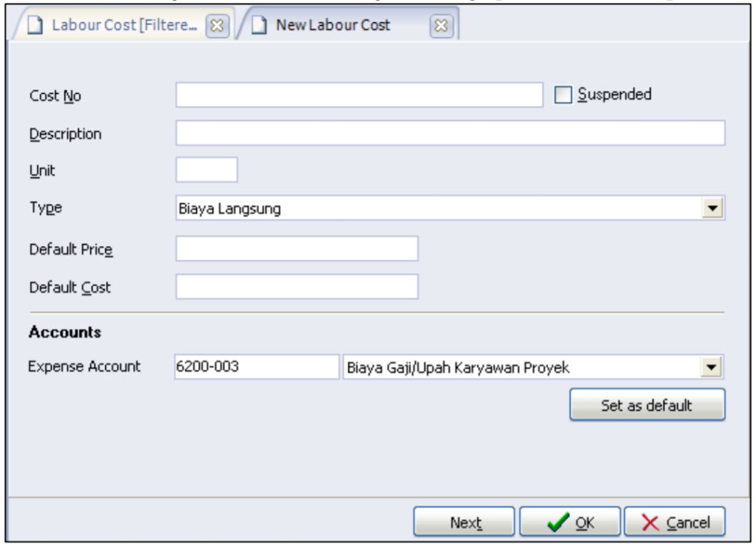Tick the Suspended checkbox
This screenshot has width=756, height=554.
[564, 94]
